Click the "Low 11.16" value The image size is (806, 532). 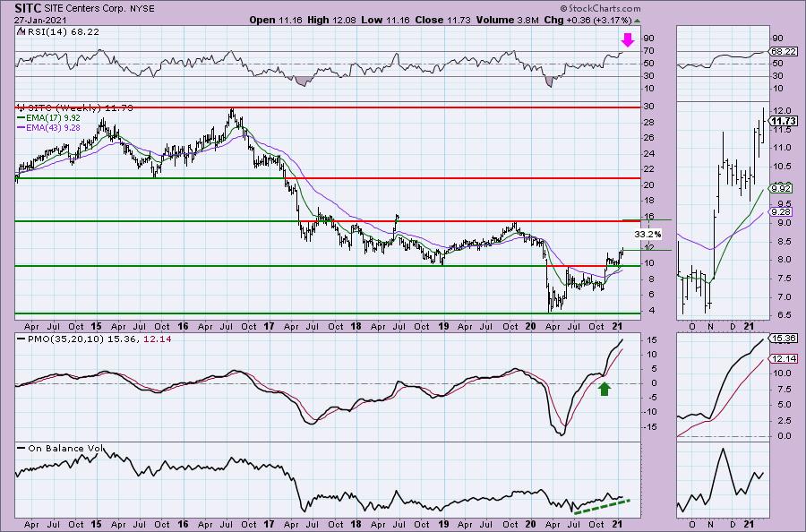coord(385,20)
